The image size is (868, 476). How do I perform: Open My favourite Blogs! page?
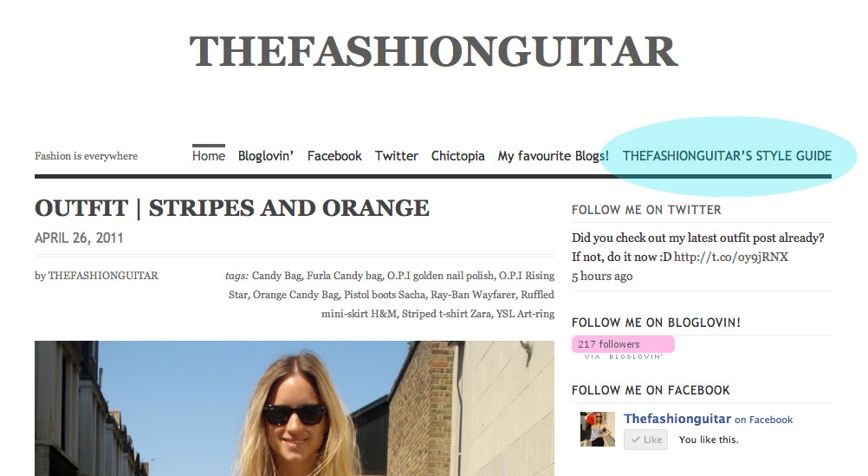click(x=553, y=156)
